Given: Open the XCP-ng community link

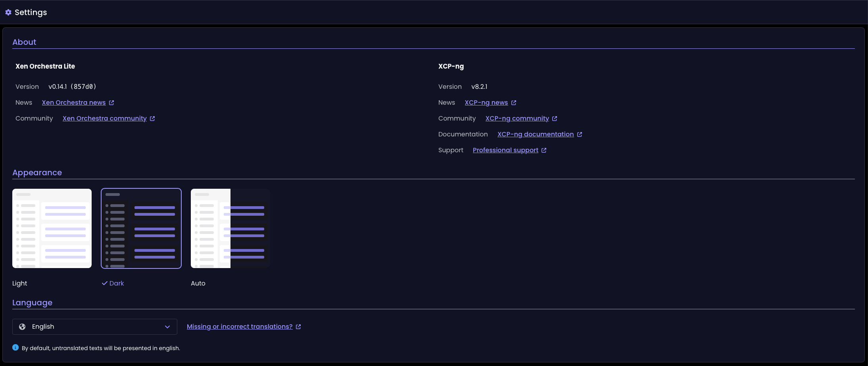Looking at the screenshot, I should 517,118.
